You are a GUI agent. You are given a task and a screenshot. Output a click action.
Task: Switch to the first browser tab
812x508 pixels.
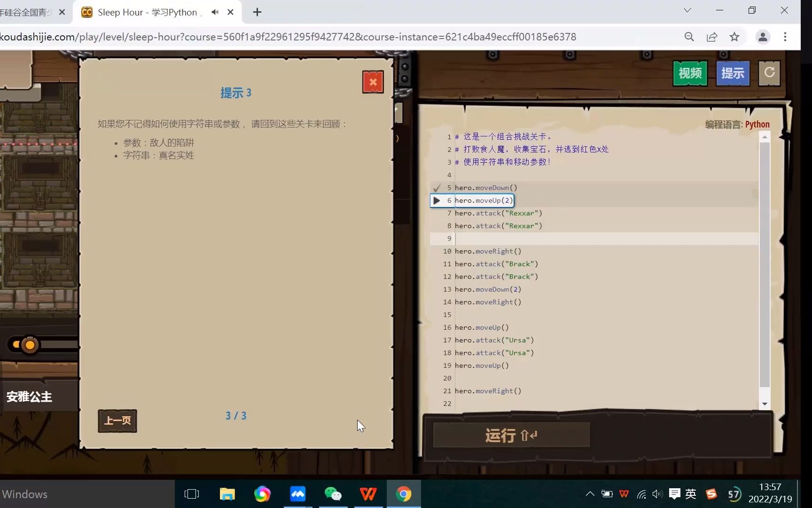(26, 12)
